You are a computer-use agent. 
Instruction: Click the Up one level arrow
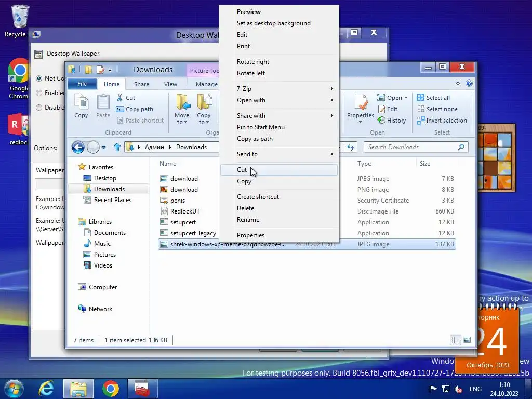tap(117, 147)
